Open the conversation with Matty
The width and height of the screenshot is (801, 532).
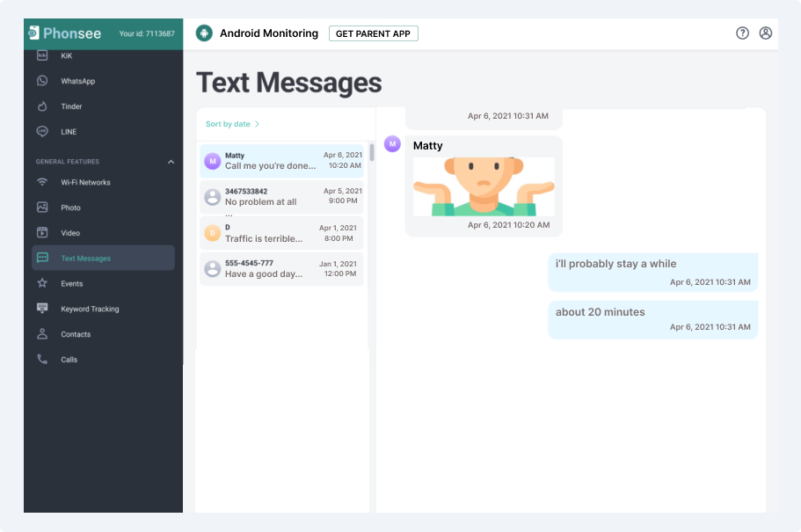coord(281,161)
